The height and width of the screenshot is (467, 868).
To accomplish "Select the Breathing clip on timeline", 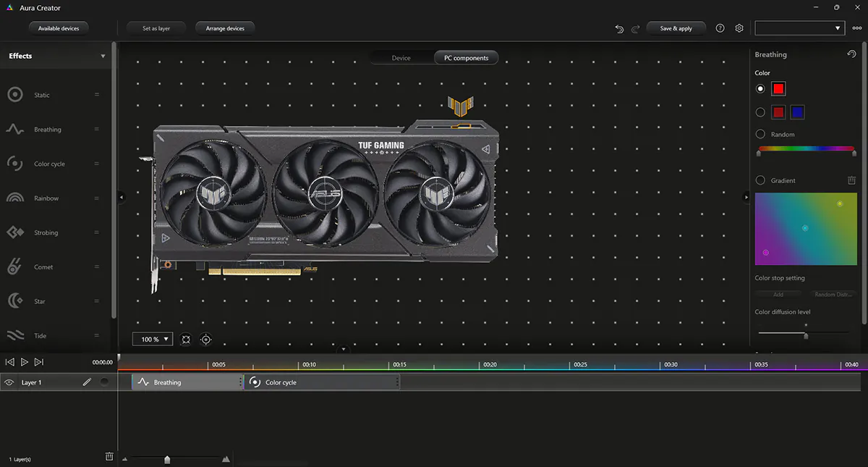I will point(188,382).
